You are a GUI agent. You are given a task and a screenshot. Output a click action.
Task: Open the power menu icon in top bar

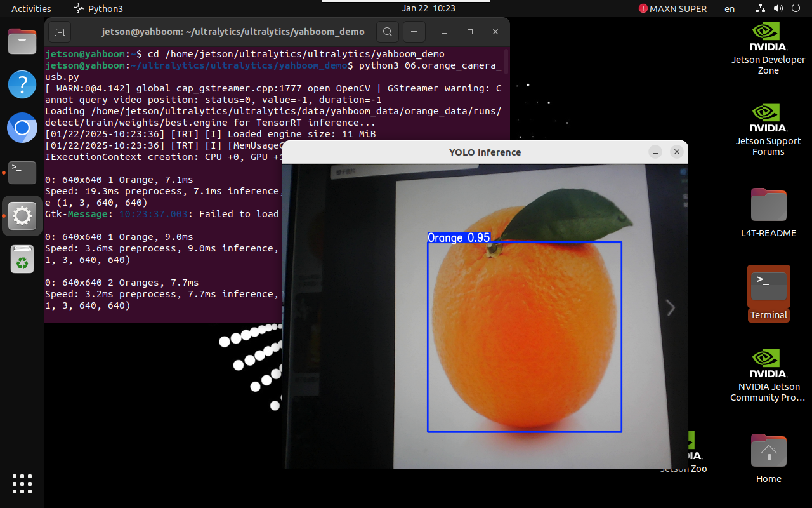[x=796, y=9]
